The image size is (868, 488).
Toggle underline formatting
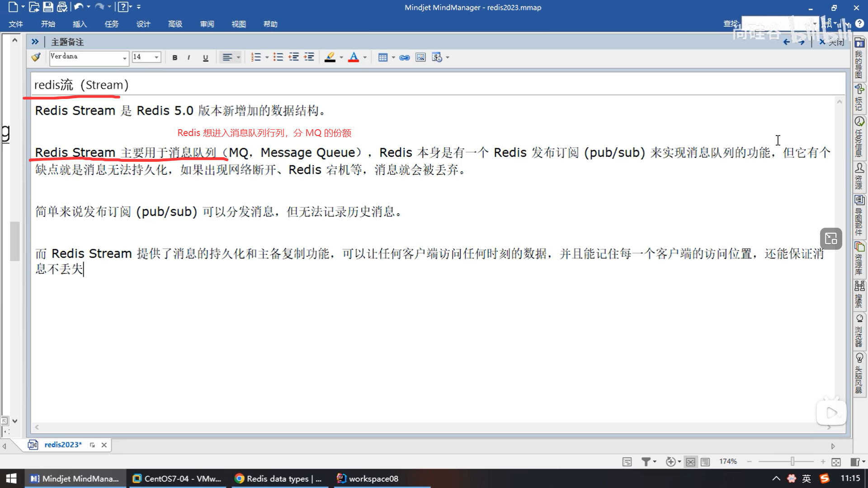click(205, 57)
